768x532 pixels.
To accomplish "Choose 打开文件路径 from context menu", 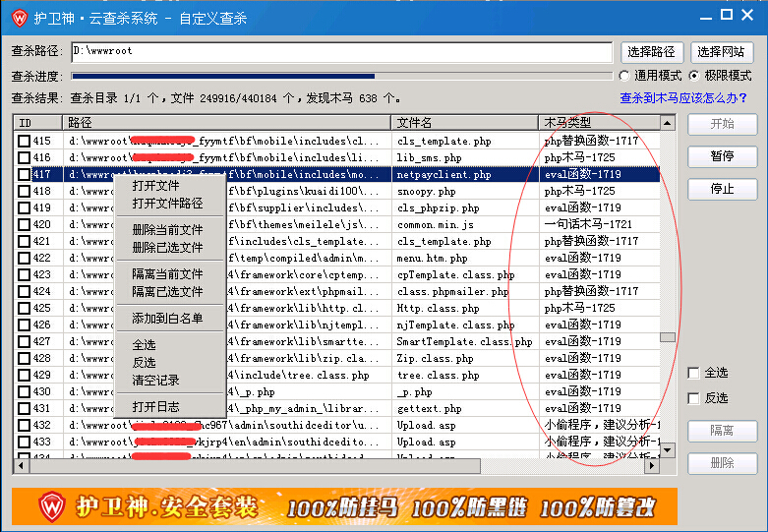I will [x=167, y=204].
